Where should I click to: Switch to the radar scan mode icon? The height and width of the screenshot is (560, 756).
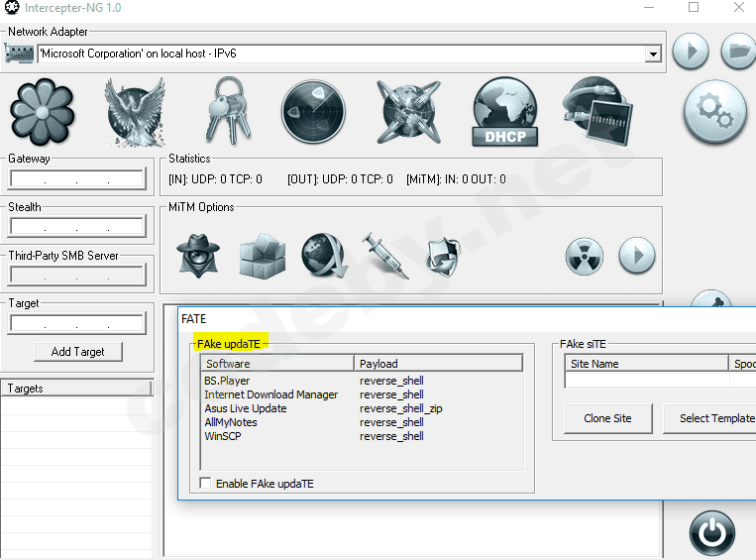pyautogui.click(x=313, y=111)
